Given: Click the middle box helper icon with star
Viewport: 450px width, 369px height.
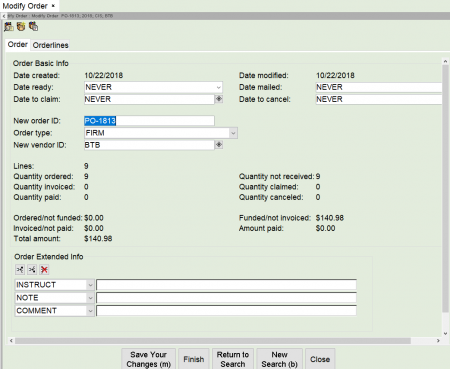Looking at the screenshot, I should (21, 27).
